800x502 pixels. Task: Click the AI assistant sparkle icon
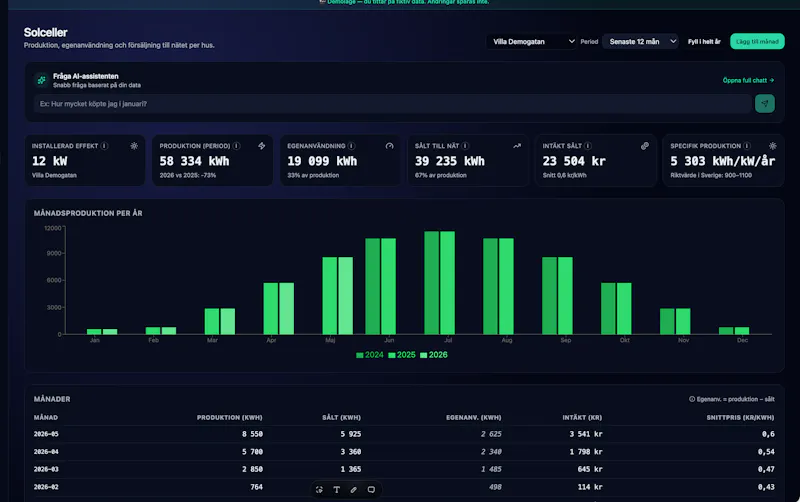pyautogui.click(x=42, y=80)
